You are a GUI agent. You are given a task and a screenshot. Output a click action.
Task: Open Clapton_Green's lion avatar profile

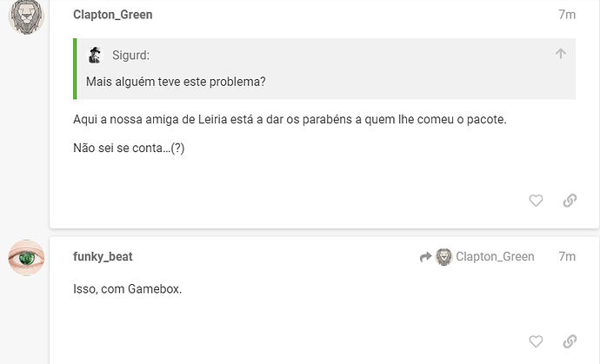tap(26, 17)
